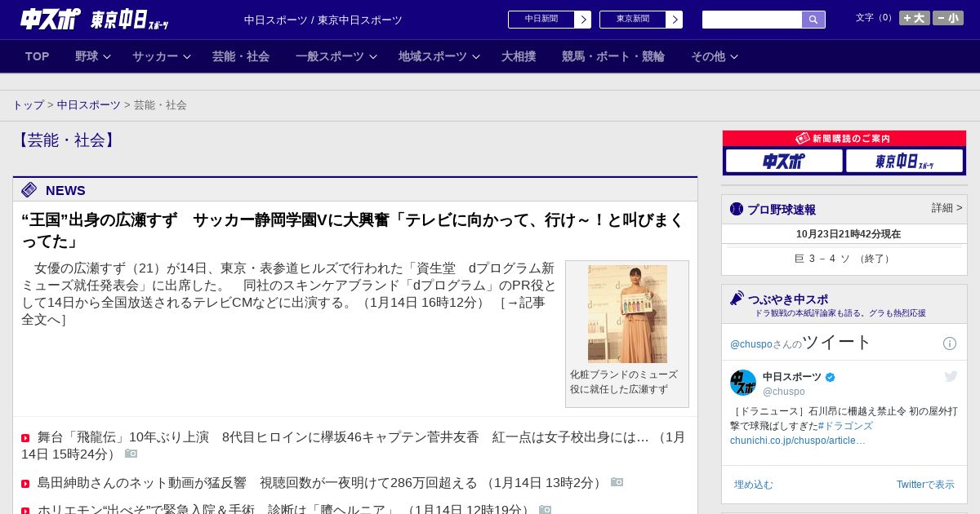Open the 広瀬すず photo thumbnail
This screenshot has height=514, width=980.
[x=627, y=314]
